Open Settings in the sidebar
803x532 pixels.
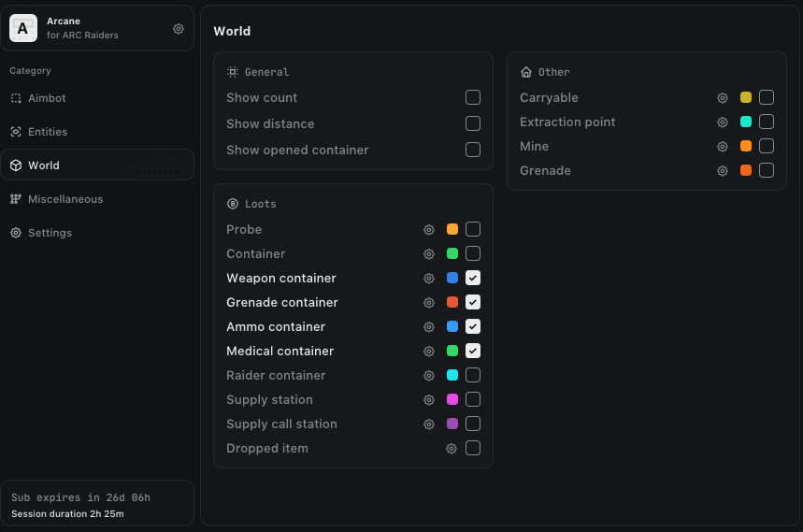coord(50,233)
